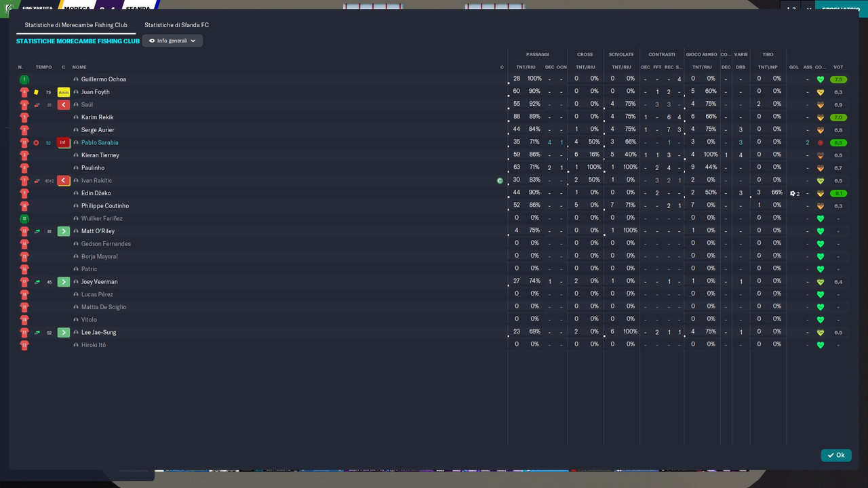
Task: Click the Patric player name
Action: pos(89,269)
